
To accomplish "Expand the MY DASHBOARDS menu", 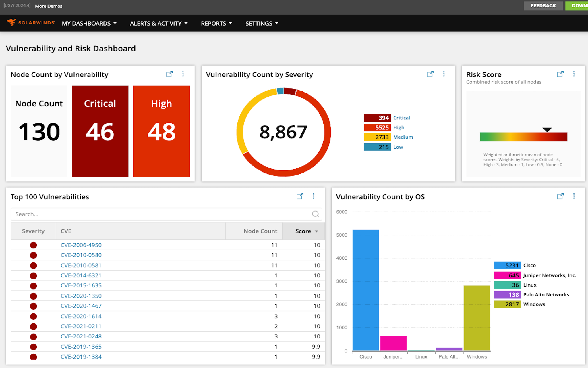I will coord(89,23).
